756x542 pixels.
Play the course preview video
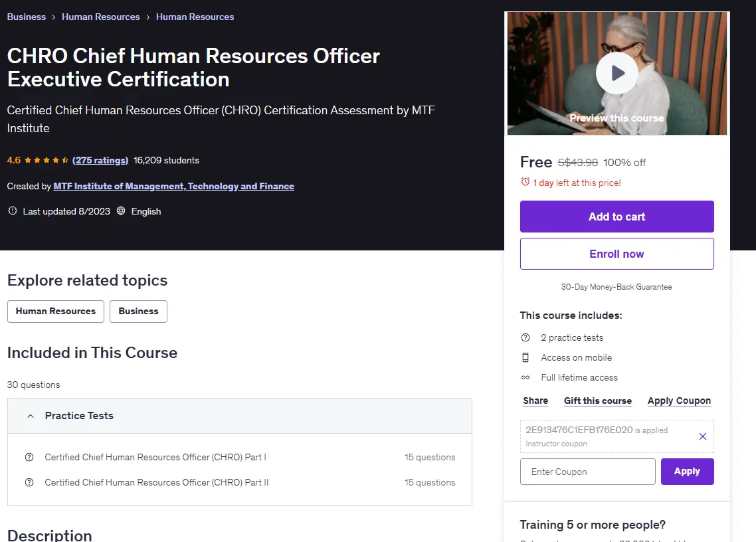pyautogui.click(x=616, y=73)
